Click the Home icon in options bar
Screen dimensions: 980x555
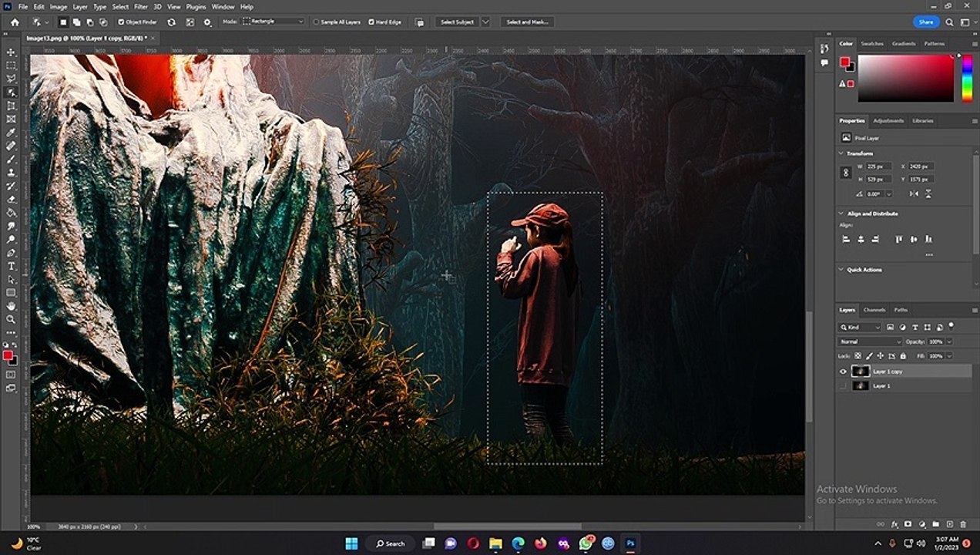(x=14, y=22)
